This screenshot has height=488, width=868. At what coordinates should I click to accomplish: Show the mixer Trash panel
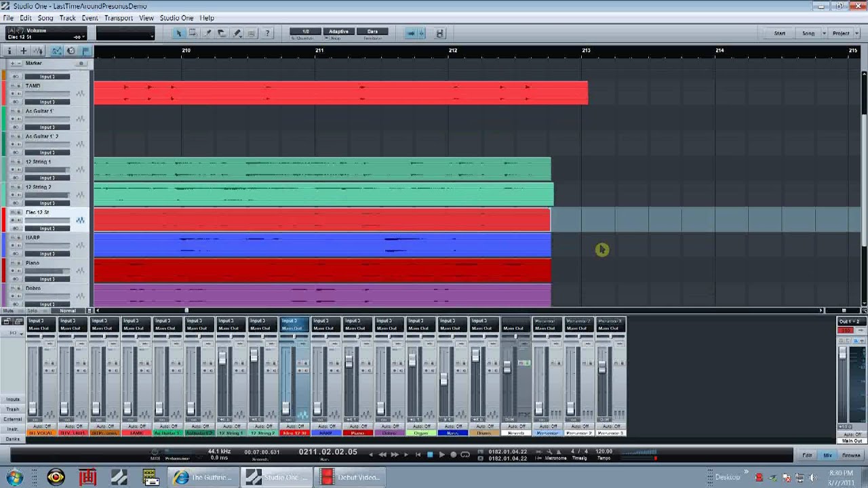click(13, 409)
